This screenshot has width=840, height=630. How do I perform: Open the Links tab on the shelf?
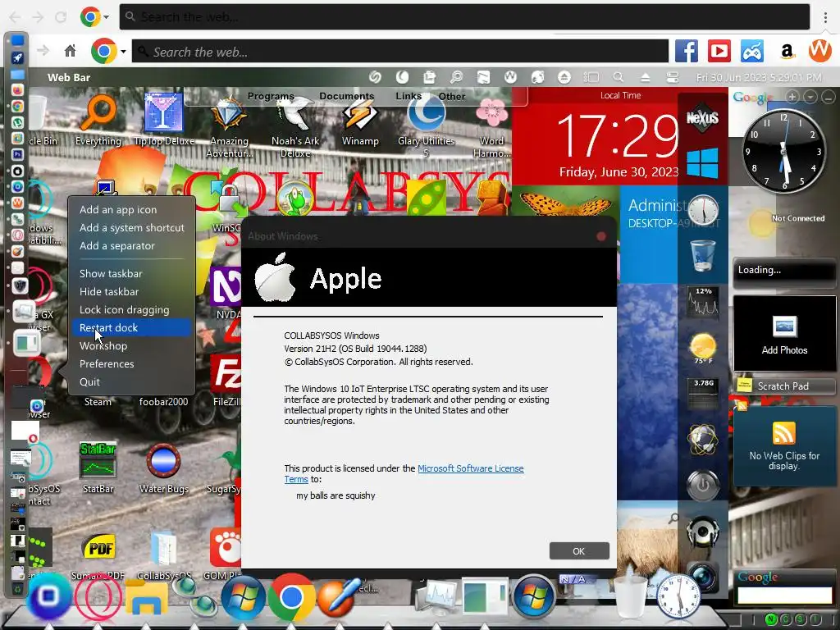click(409, 96)
